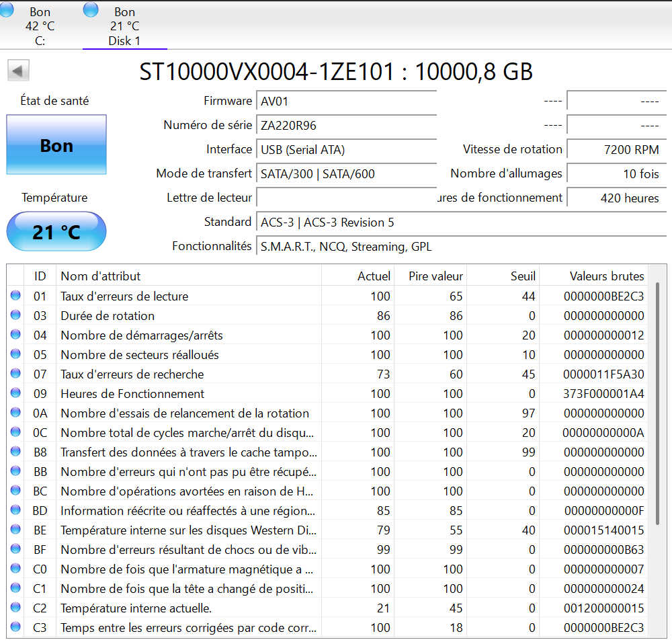The image size is (672, 644).
Task: Click status icon for attribute BC
Action: 15,491
